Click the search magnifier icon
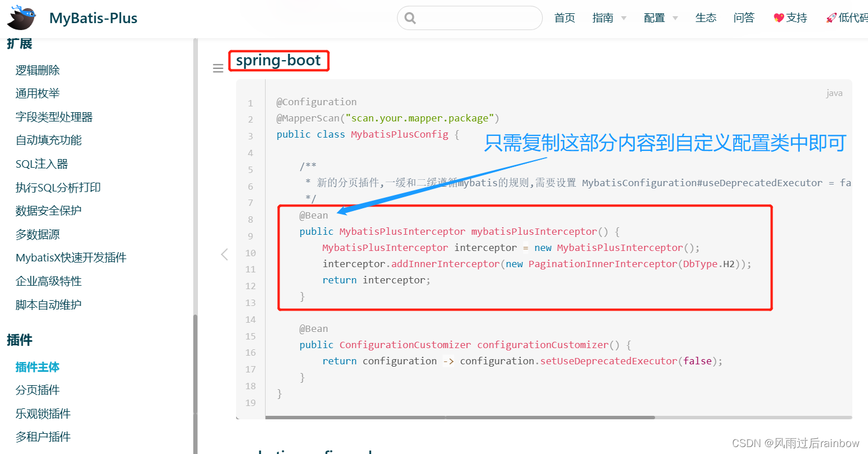868x454 pixels. pos(410,18)
